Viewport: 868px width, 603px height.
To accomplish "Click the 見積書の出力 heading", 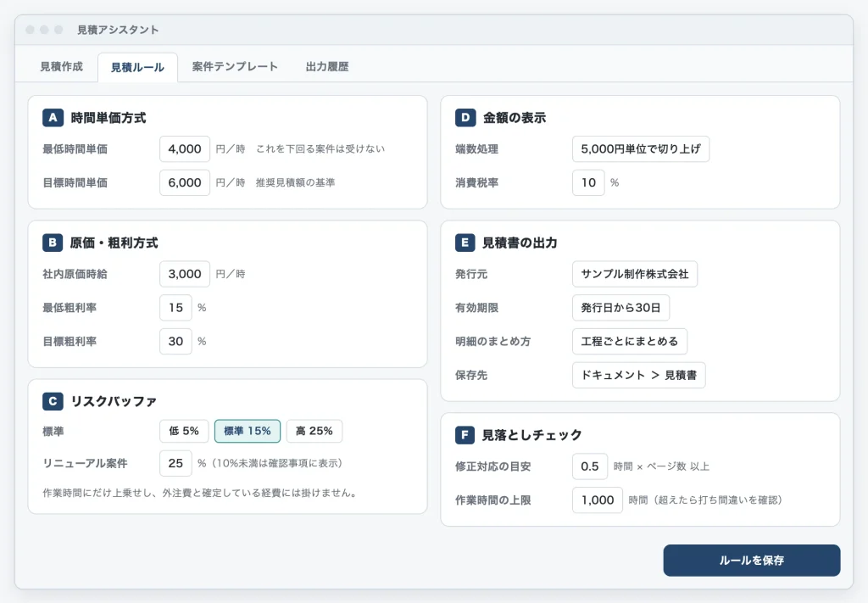I will 520,243.
